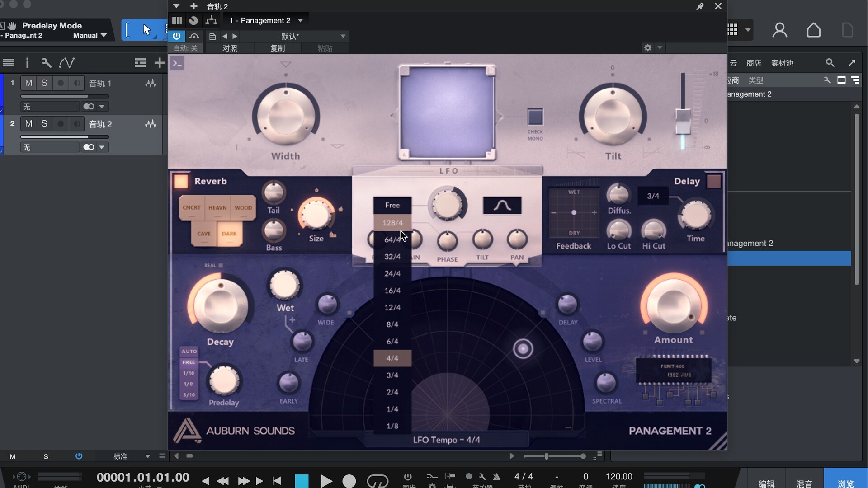Open the 1 - Panagement 2 plugin selector

point(266,20)
